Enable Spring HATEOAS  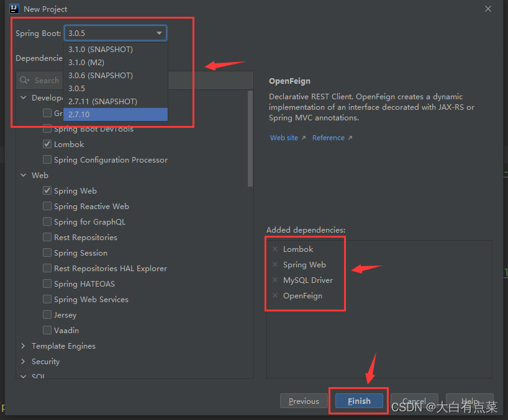click(x=47, y=284)
